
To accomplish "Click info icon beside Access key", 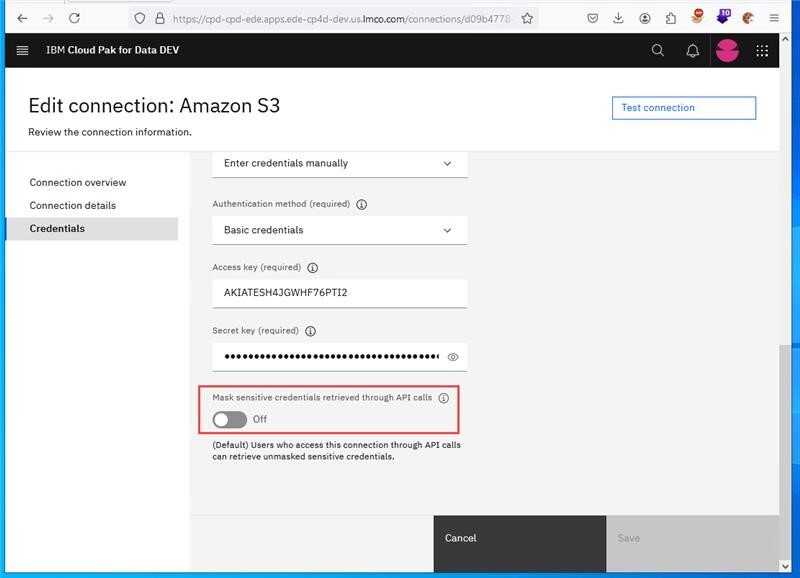I will click(313, 268).
